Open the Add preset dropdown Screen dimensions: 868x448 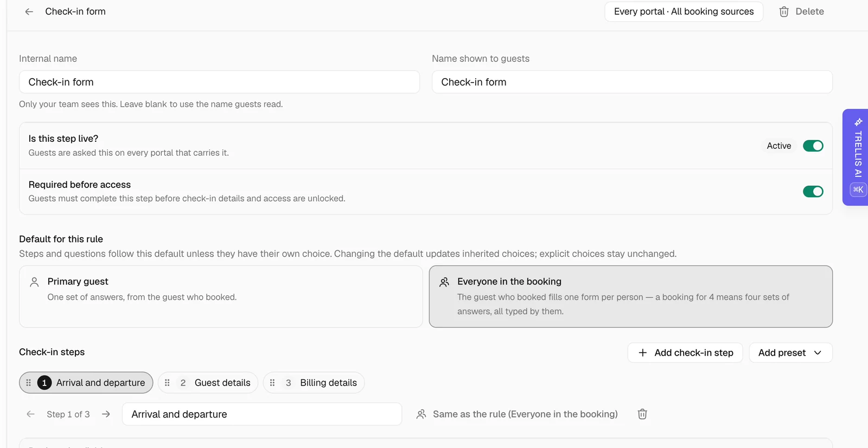pyautogui.click(x=790, y=353)
